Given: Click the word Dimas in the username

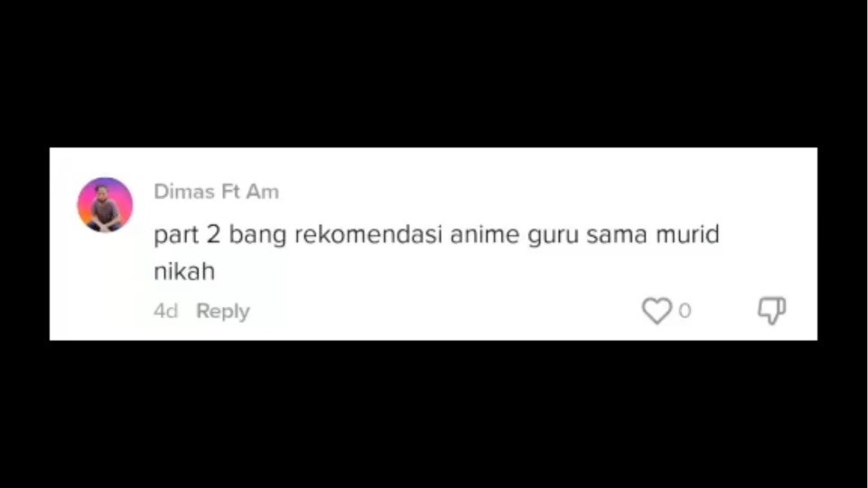Looking at the screenshot, I should click(x=184, y=192).
